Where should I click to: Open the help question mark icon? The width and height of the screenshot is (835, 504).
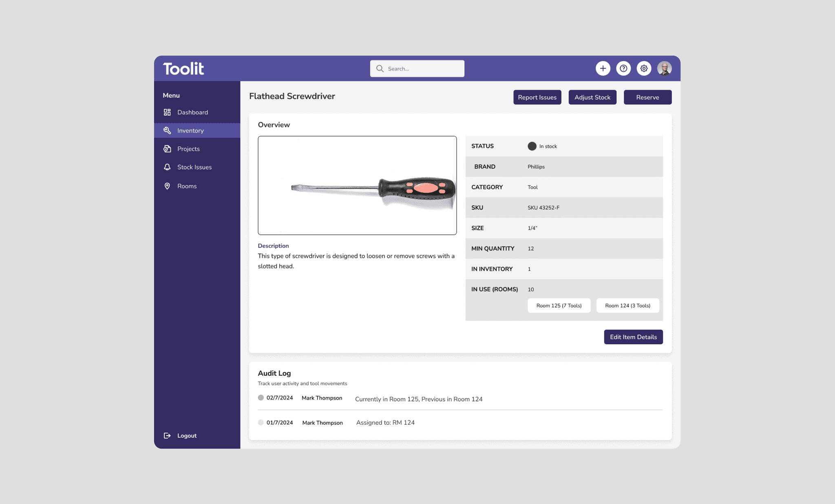[x=623, y=68]
